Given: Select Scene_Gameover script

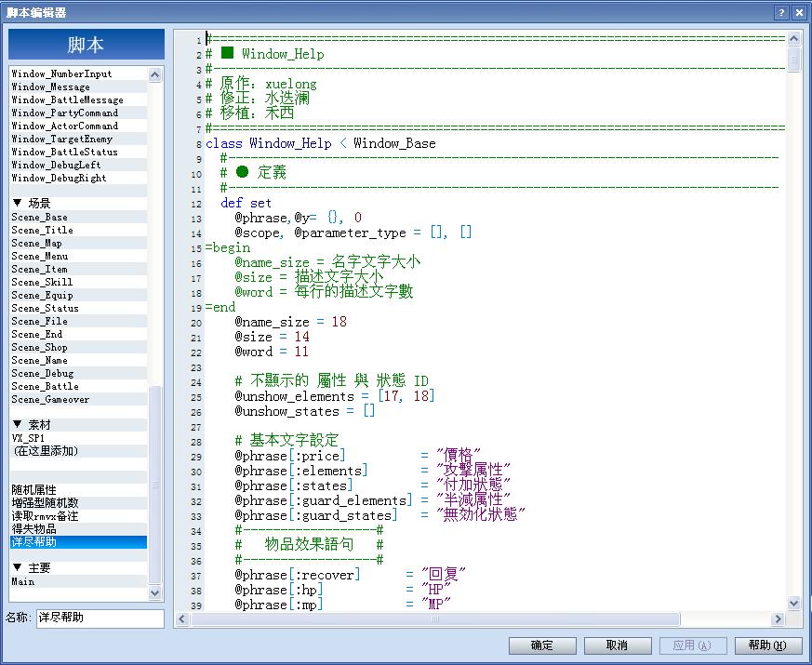Looking at the screenshot, I should pos(78,399).
